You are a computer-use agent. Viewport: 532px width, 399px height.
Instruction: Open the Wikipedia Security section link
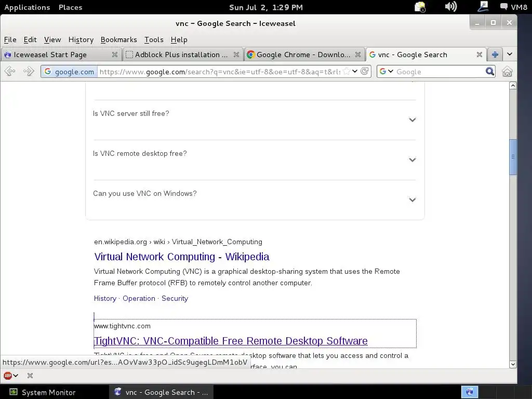click(175, 298)
